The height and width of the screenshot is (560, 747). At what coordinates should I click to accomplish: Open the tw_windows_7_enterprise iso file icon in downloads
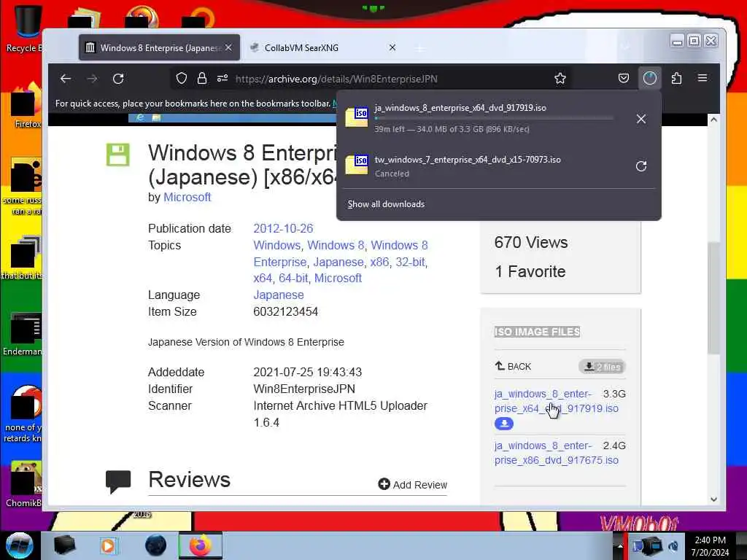pyautogui.click(x=357, y=165)
